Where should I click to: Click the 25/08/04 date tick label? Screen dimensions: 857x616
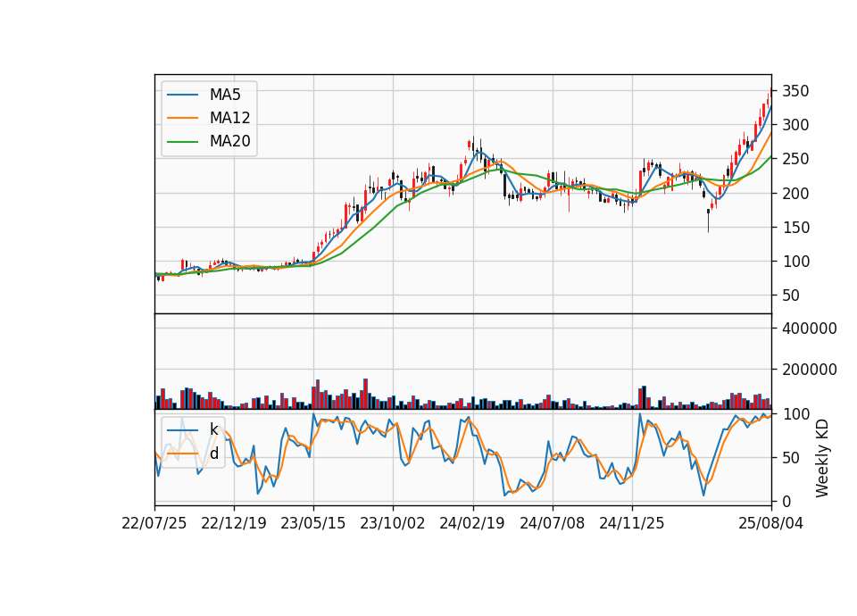click(x=771, y=523)
